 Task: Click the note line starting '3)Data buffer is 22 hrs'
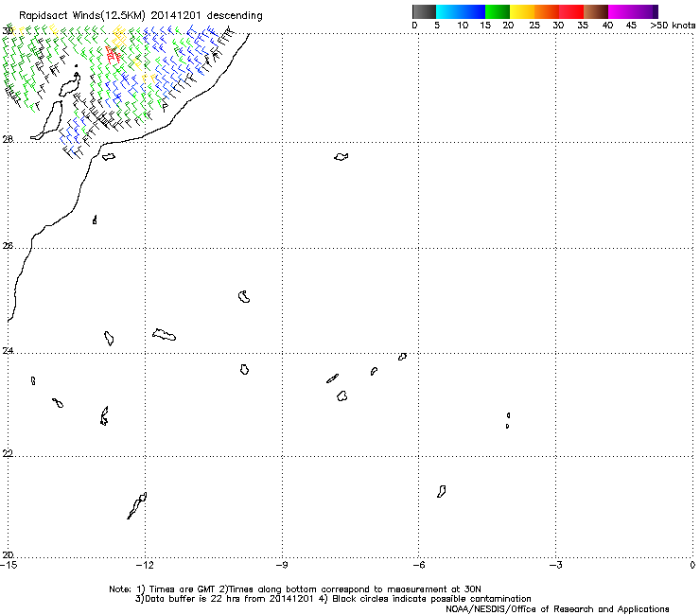click(x=333, y=599)
